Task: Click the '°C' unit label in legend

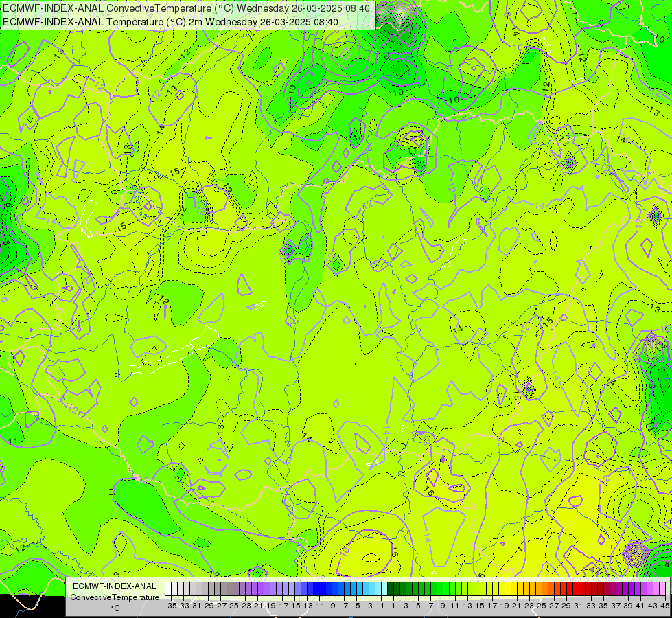Action: tap(115, 608)
